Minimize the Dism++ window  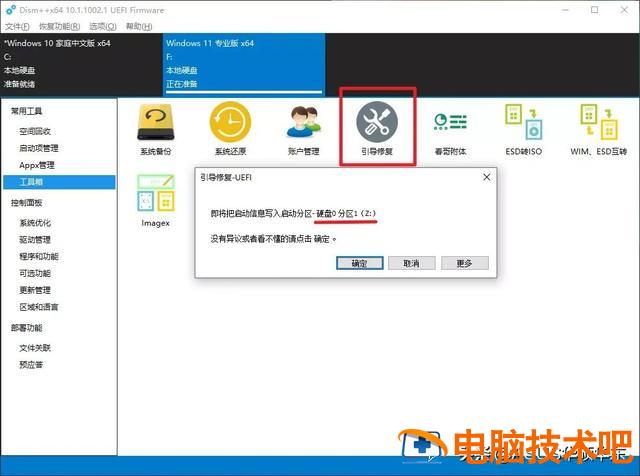pyautogui.click(x=565, y=10)
